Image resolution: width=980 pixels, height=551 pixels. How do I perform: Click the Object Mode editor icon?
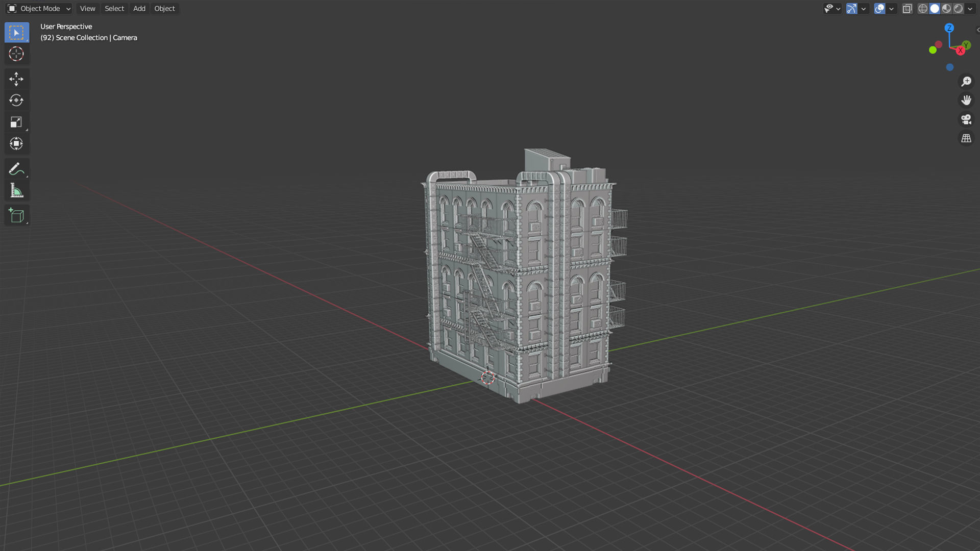(x=12, y=9)
